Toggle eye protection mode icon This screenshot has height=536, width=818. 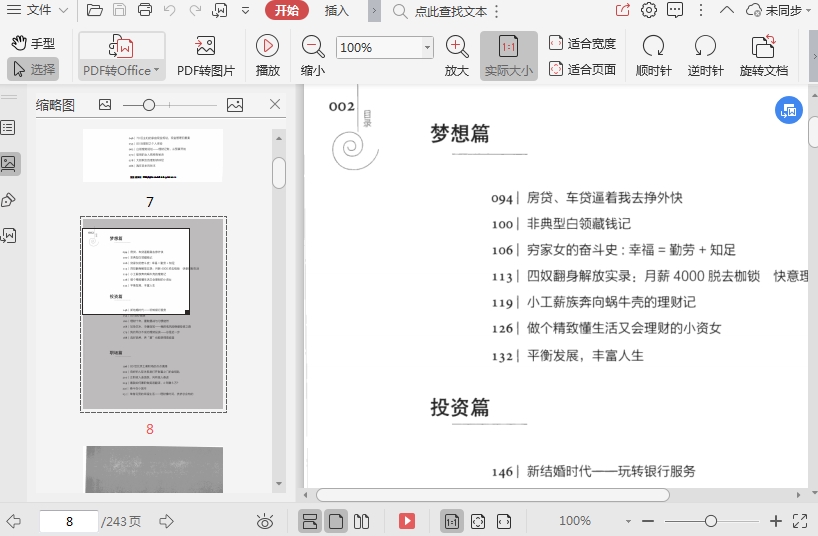click(x=265, y=521)
